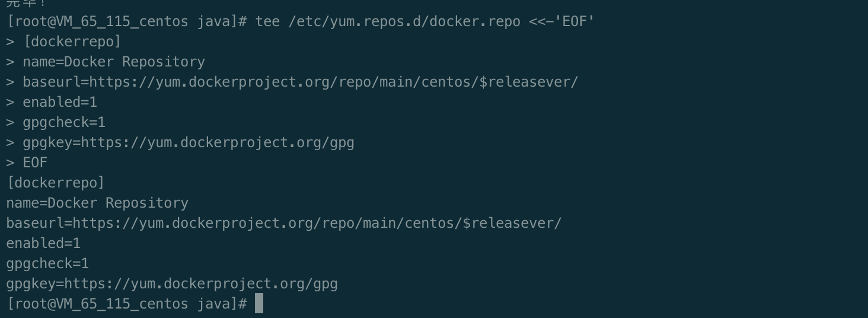Click the '> EOF' terminator line
Screen dimensions: 868x318
pyautogui.click(x=27, y=163)
